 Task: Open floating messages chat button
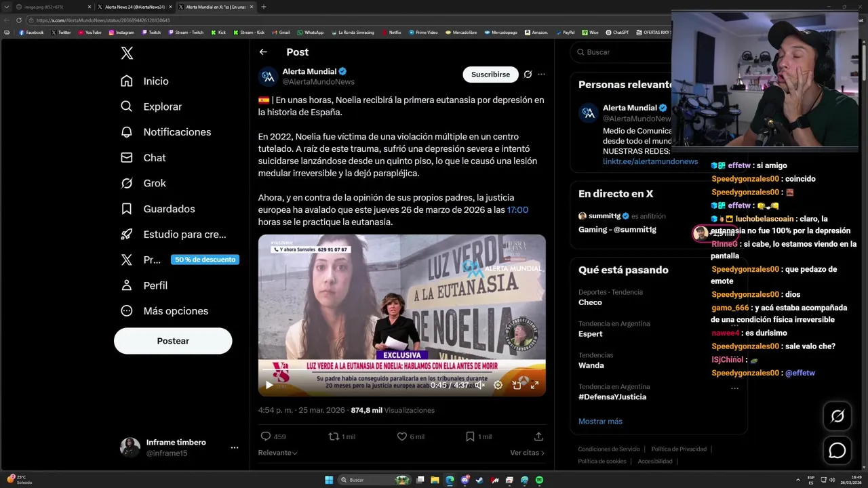(x=837, y=450)
